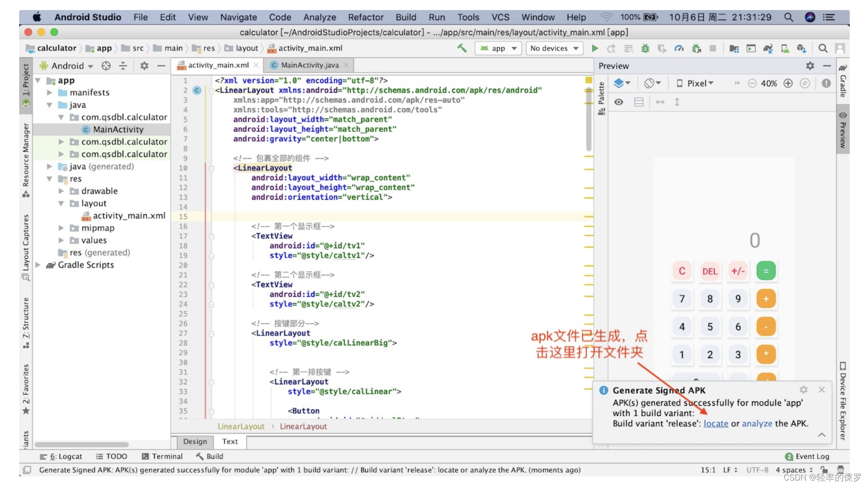868x486 pixels.
Task: Open the toolbar Search Everywhere magnifier
Action: click(822, 48)
